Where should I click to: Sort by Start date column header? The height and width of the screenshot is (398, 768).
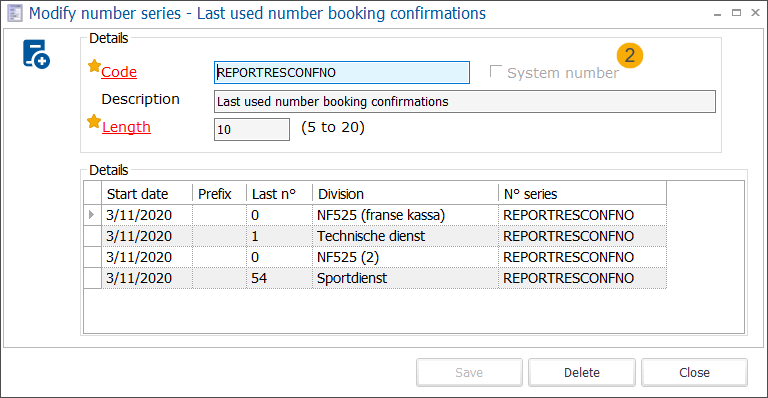[x=147, y=194]
